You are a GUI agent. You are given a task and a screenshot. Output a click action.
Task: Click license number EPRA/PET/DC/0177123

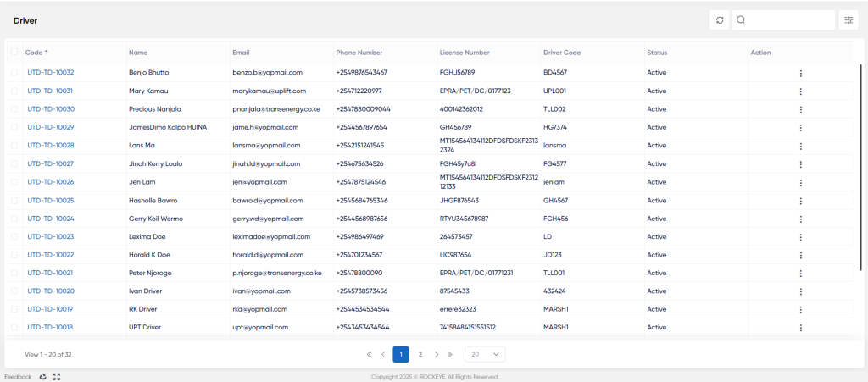click(475, 91)
